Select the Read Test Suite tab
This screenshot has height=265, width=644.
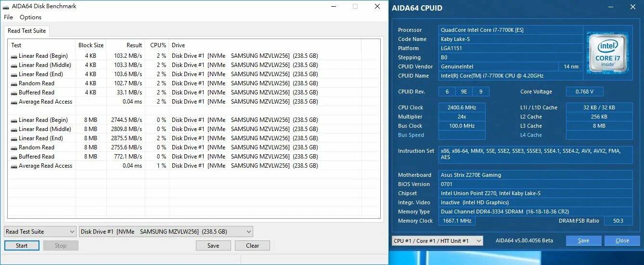click(27, 31)
